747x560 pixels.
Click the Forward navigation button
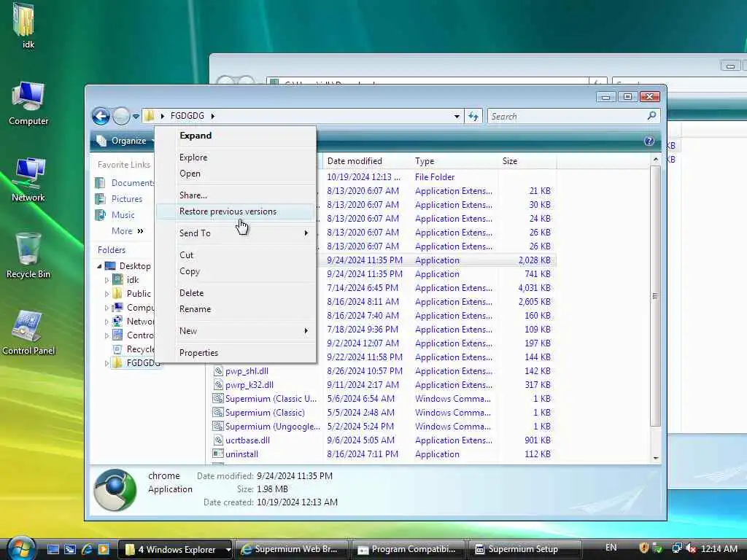[x=121, y=116]
